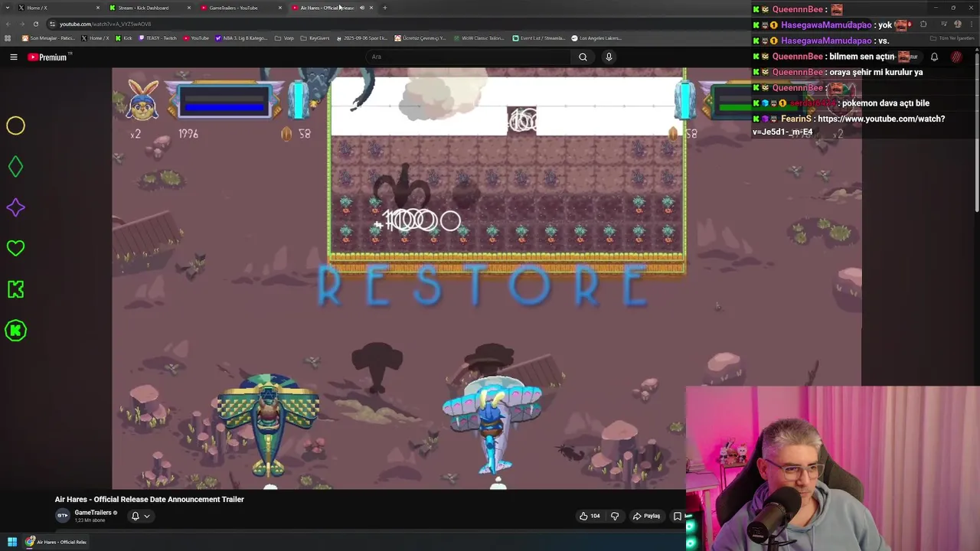Click the purple star overlay icon
980x551 pixels.
coord(15,207)
